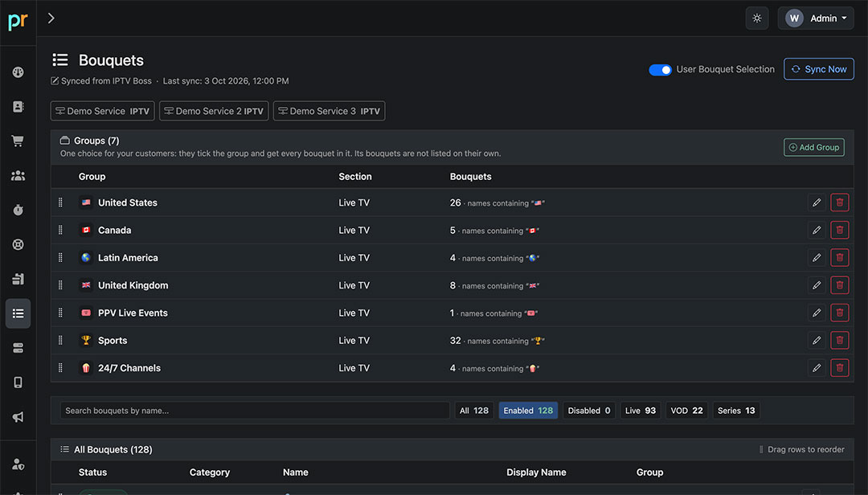Open the shopping cart sidebar icon
The image size is (868, 495).
coord(18,141)
